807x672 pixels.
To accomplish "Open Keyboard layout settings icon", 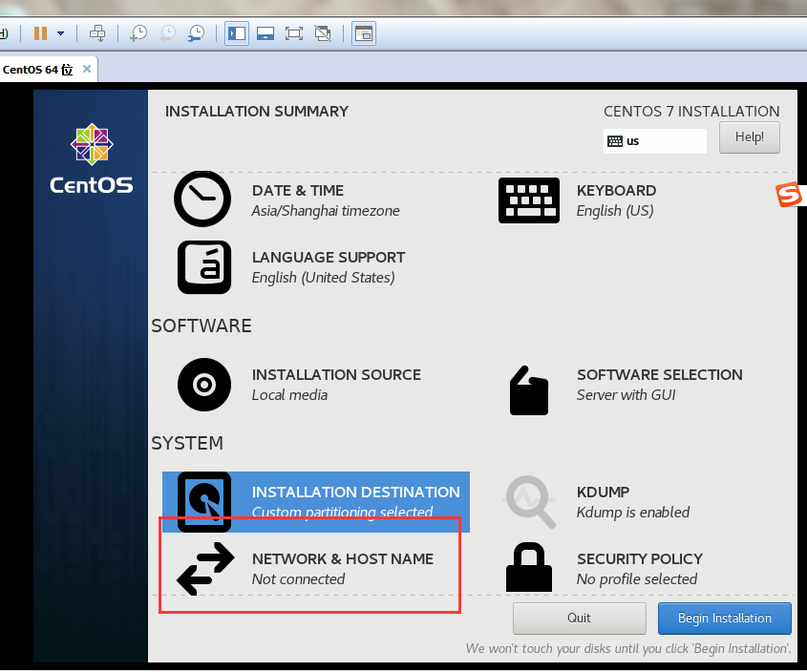I will (x=528, y=200).
